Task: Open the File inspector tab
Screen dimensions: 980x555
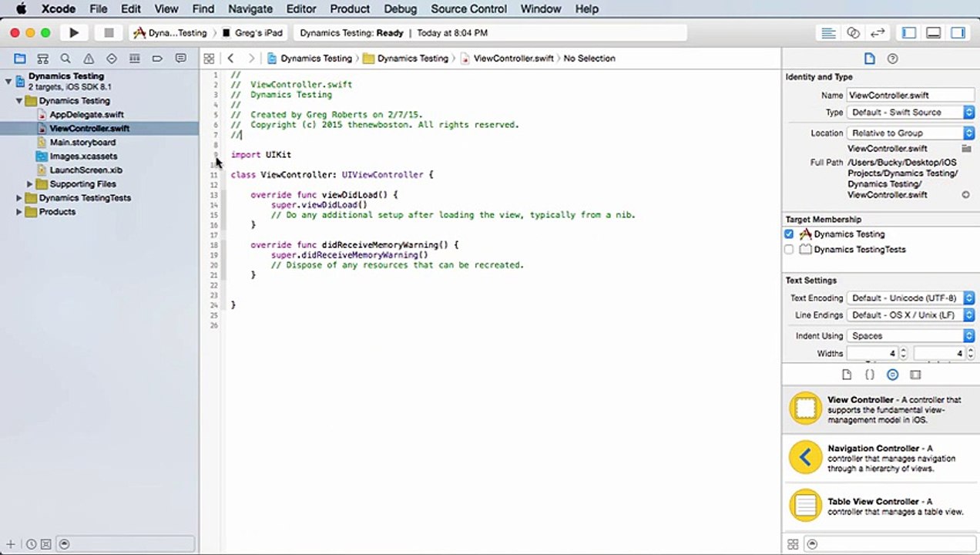Action: pos(869,59)
